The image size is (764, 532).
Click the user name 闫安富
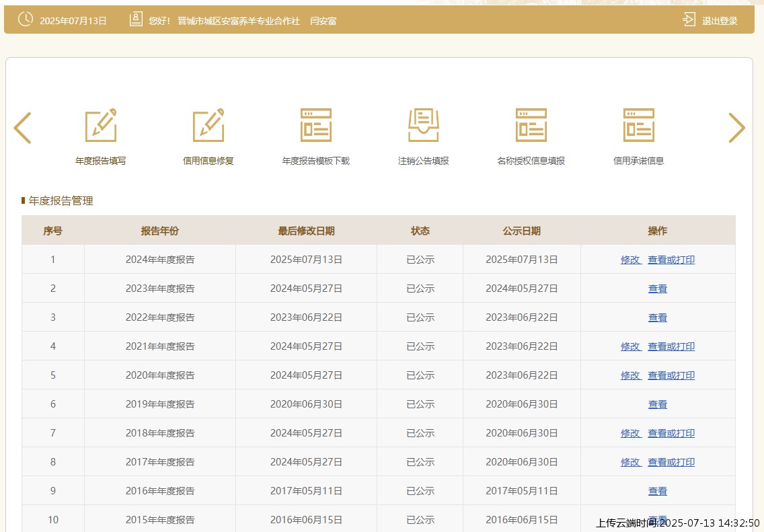(x=323, y=21)
